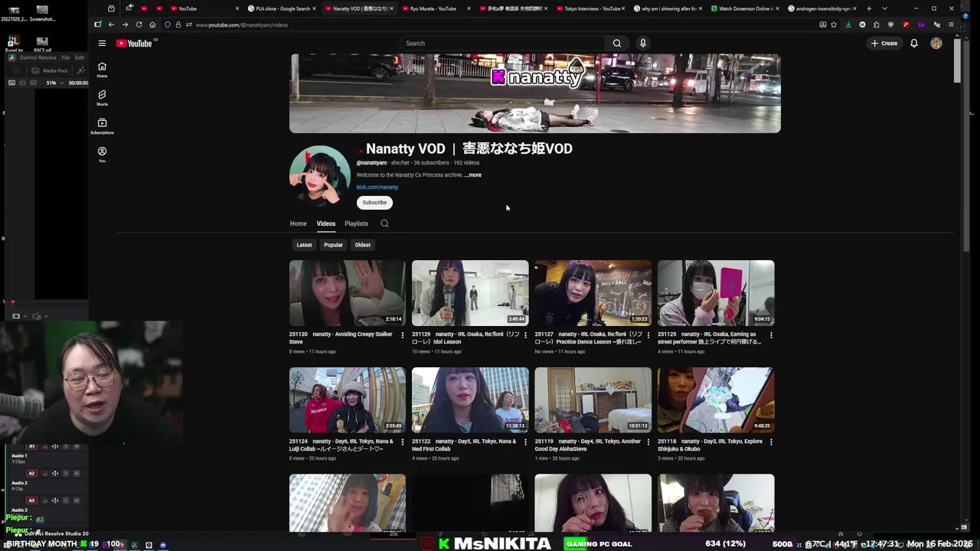980x551 pixels.
Task: Solo Audio 2 track in DaVinci Resolve
Action: pos(66,473)
